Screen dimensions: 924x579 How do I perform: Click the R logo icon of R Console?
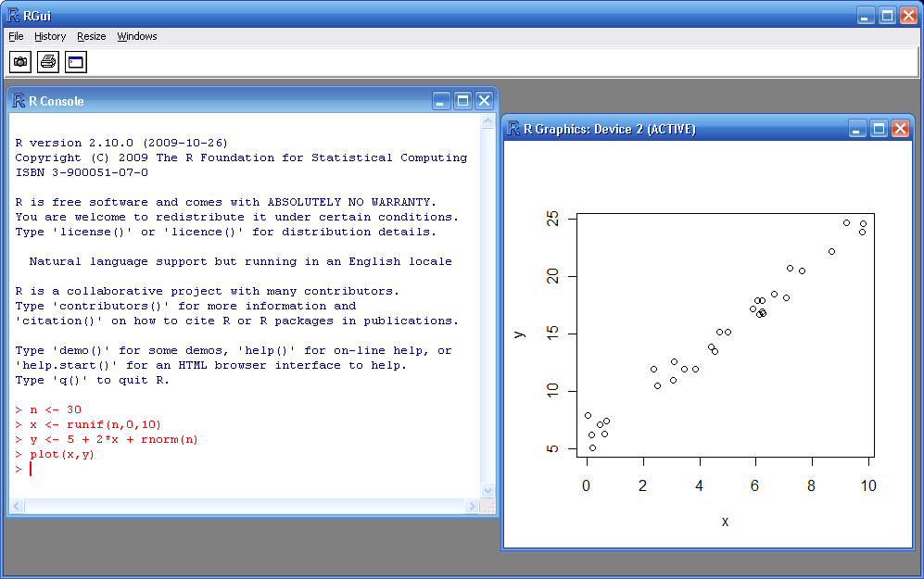click(19, 101)
